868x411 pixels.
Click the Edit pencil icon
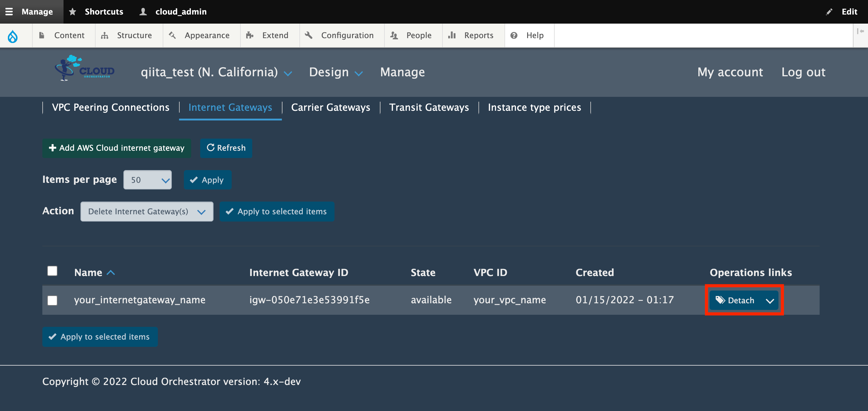click(829, 12)
